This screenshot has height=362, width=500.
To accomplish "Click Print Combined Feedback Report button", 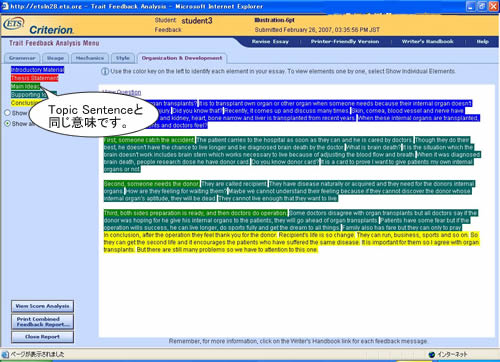I will tap(42, 322).
